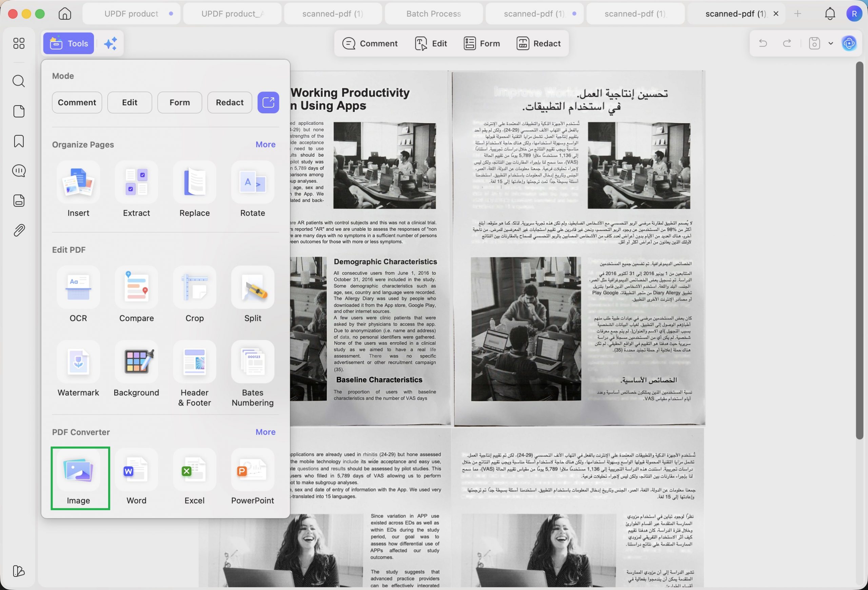Image resolution: width=868 pixels, height=590 pixels.
Task: Open the search panel in sidebar
Action: click(x=19, y=81)
